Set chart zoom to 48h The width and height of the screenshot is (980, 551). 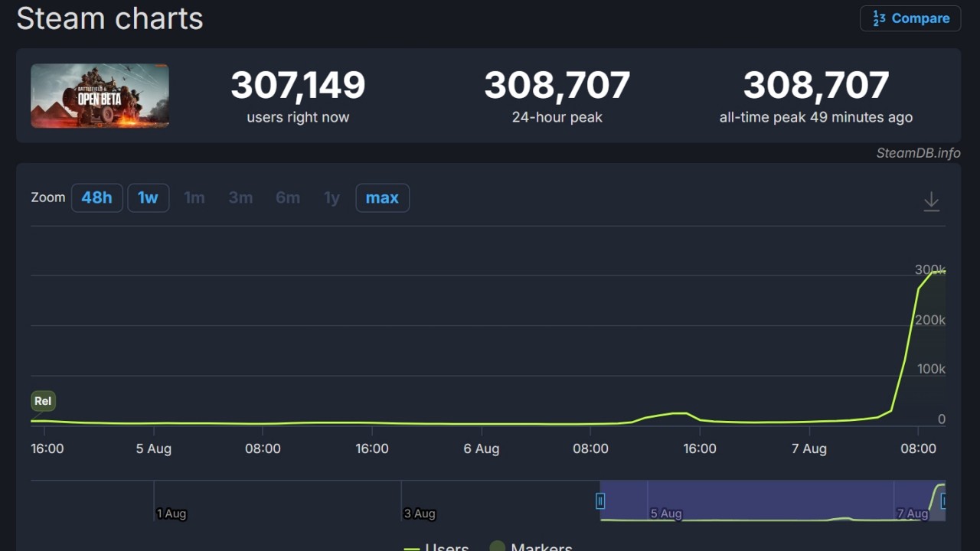(x=97, y=198)
